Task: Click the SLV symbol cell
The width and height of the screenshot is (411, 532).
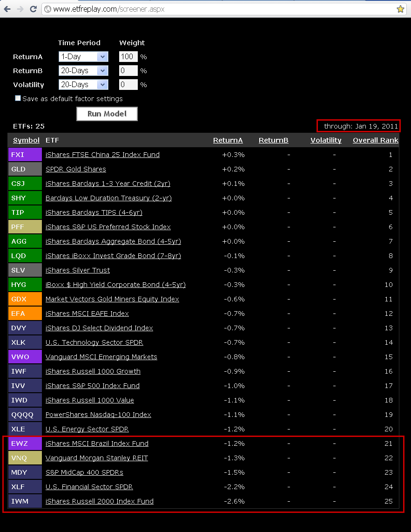Action: 25,270
